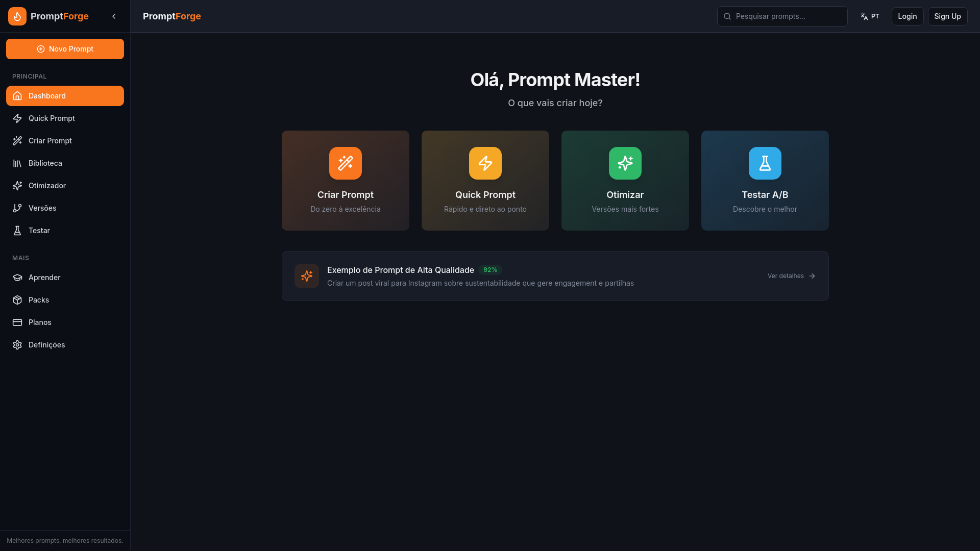Open the PT language selector
Viewport: 980px width, 551px height.
tap(870, 16)
